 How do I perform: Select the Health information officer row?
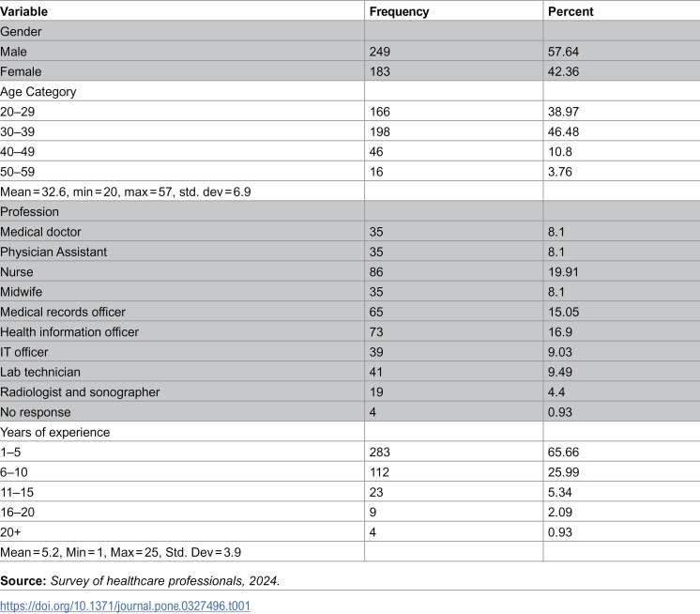pyautogui.click(x=350, y=331)
